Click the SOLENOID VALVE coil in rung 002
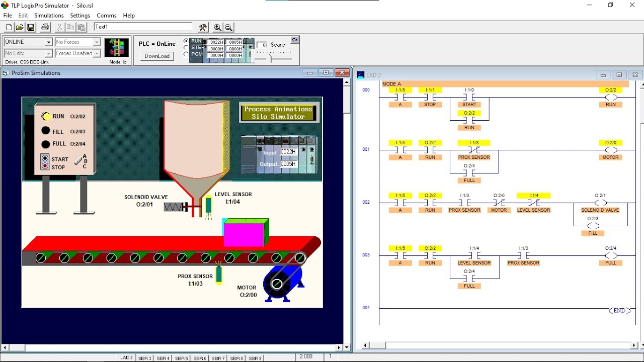This screenshot has height=362, width=644. pos(600,203)
